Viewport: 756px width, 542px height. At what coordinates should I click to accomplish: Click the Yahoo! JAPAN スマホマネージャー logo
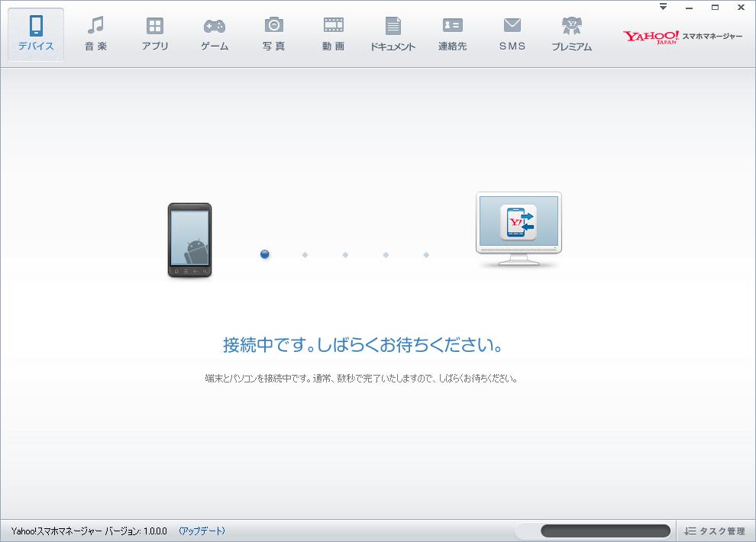tap(682, 37)
